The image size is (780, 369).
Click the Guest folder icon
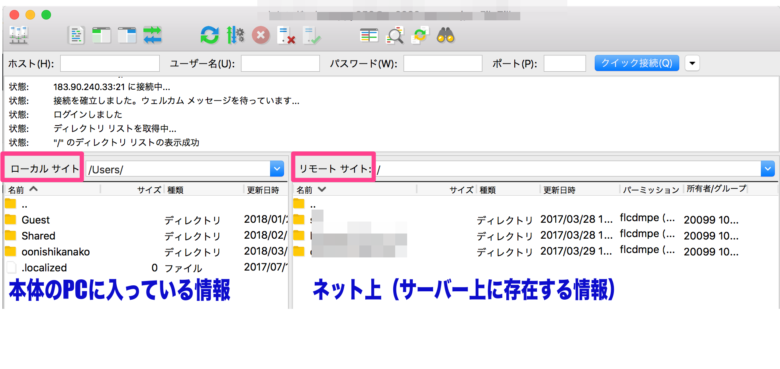coord(11,220)
